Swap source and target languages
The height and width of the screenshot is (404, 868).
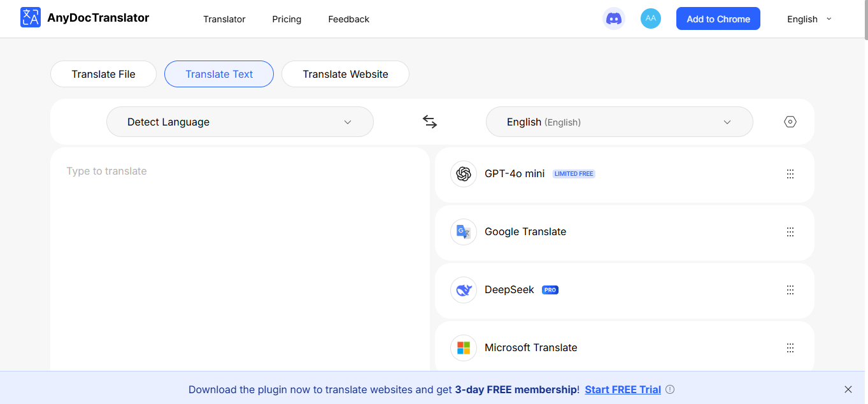pos(430,122)
